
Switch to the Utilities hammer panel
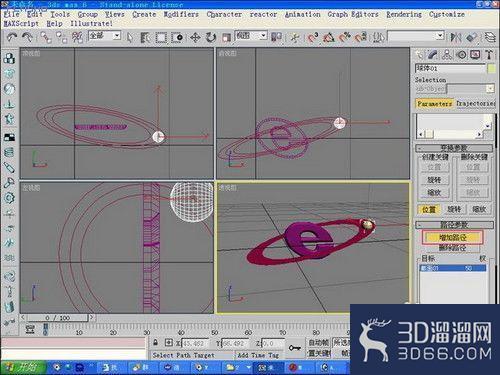click(489, 54)
